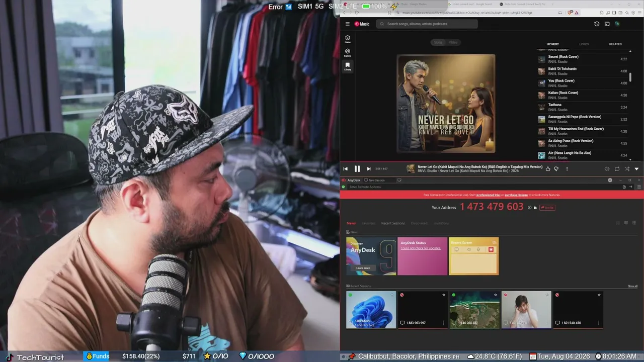Dislike the Never Let Go song

(x=556, y=169)
